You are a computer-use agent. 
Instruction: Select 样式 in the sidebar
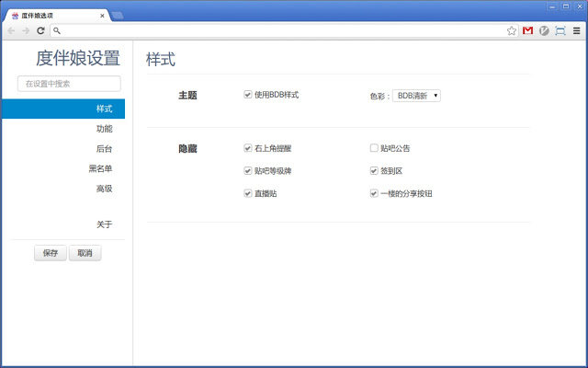coord(63,109)
